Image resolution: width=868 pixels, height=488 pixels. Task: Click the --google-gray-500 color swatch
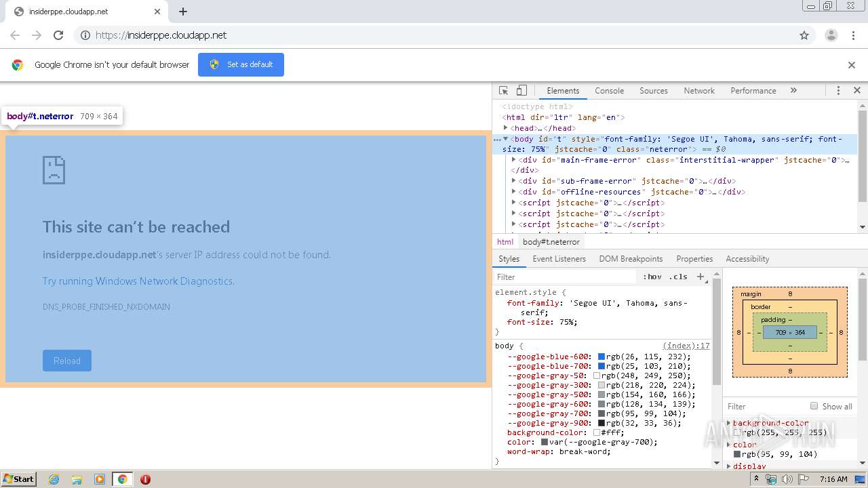coord(601,394)
